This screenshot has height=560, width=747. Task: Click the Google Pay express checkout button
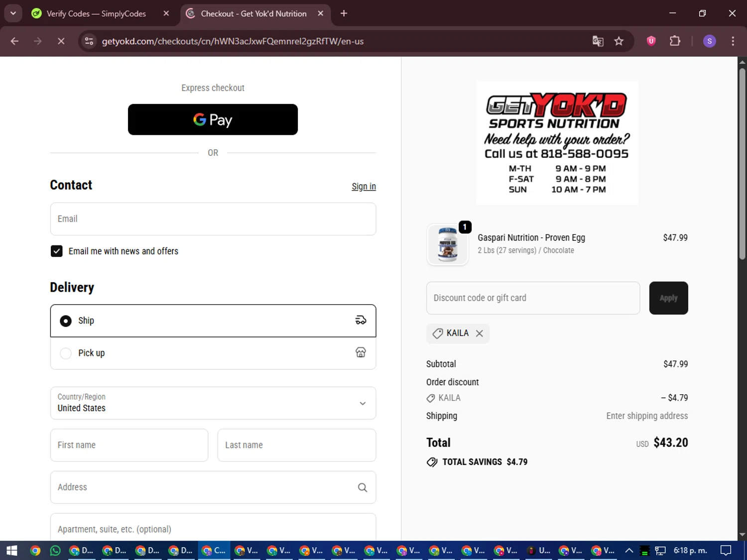(x=213, y=119)
